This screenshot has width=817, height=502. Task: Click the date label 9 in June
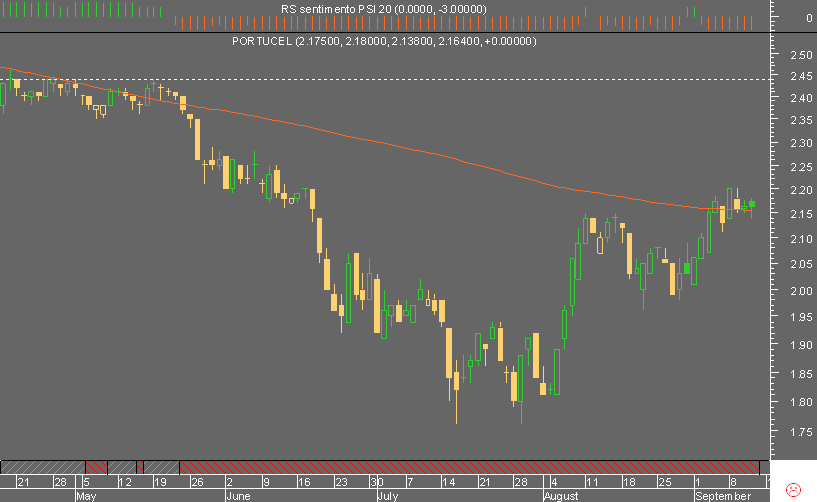(x=266, y=482)
